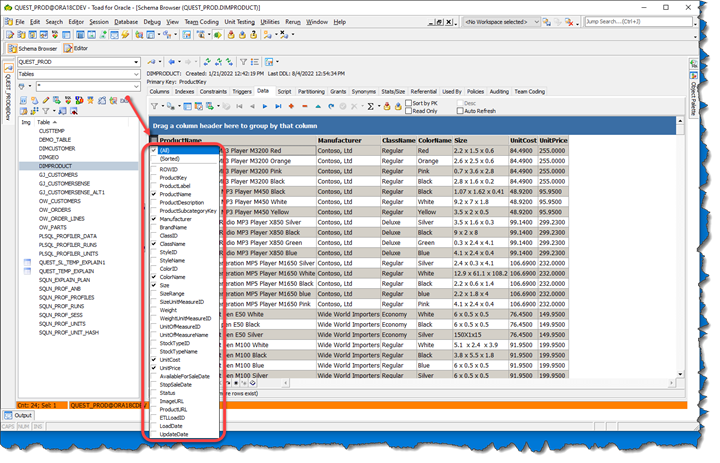
Task: Click the rollback icon beside Sort by PK
Action: [398, 107]
